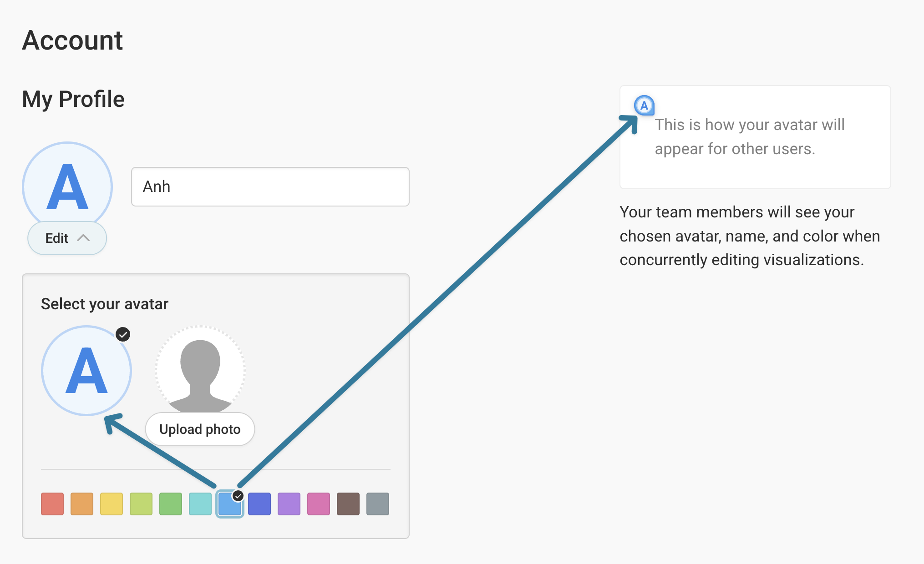Pick the pink color swatch
924x564 pixels.
pyautogui.click(x=319, y=504)
